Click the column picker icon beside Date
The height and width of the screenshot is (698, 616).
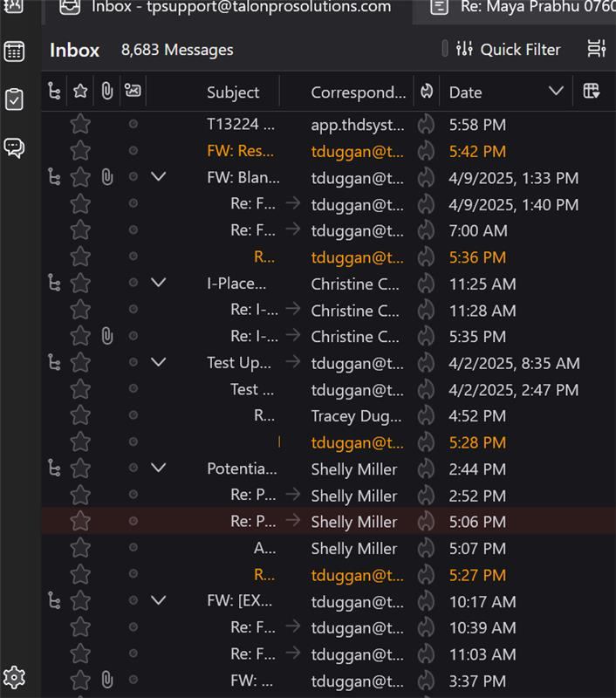pos(592,92)
